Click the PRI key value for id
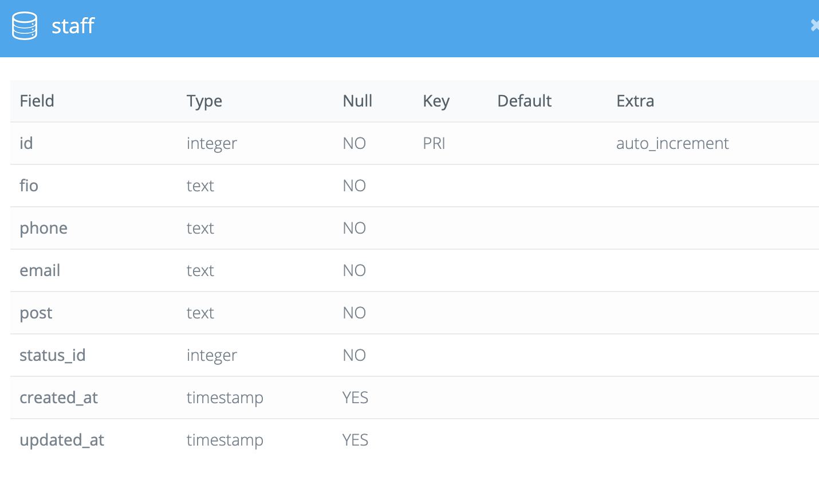 pyautogui.click(x=434, y=143)
